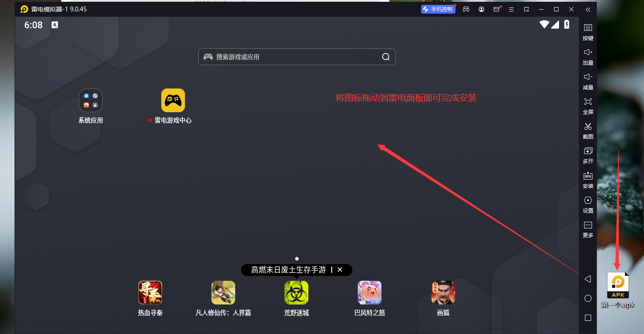Click Android back triangle button
The height and width of the screenshot is (334, 644).
pos(588,279)
